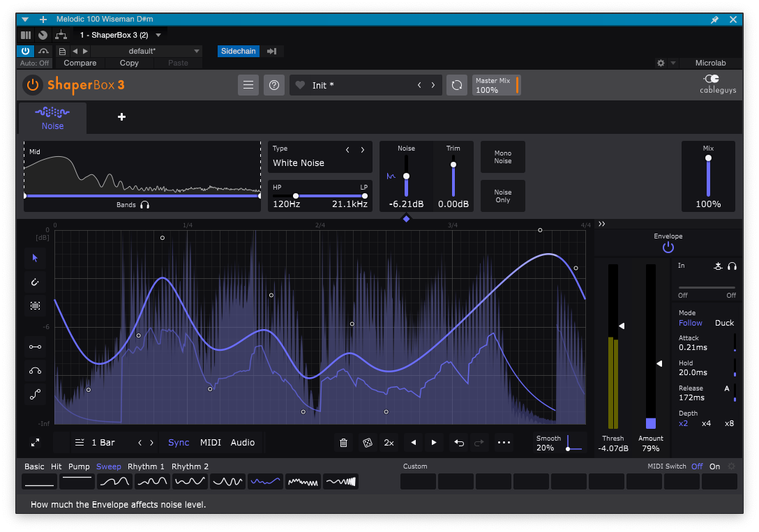Open the hamburger menu beside the preset name

(248, 85)
